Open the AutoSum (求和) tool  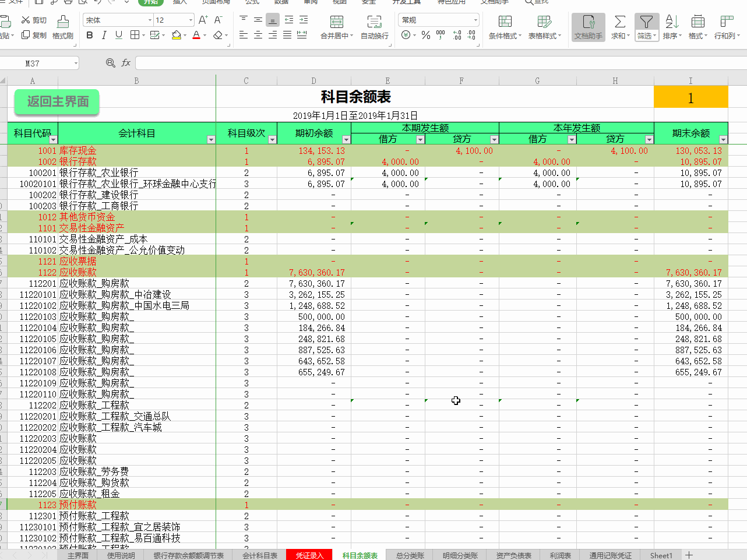(619, 27)
